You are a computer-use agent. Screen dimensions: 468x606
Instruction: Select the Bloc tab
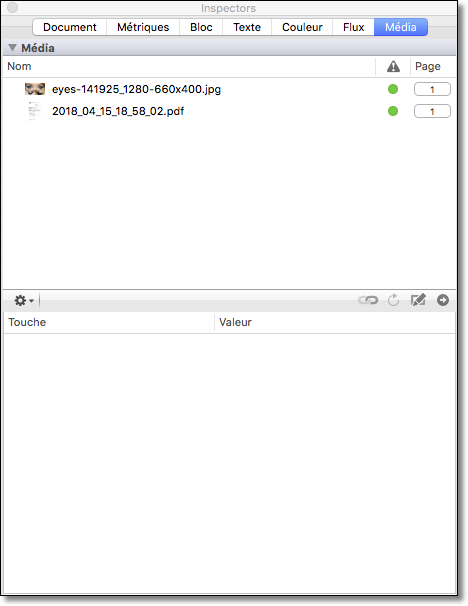201,27
